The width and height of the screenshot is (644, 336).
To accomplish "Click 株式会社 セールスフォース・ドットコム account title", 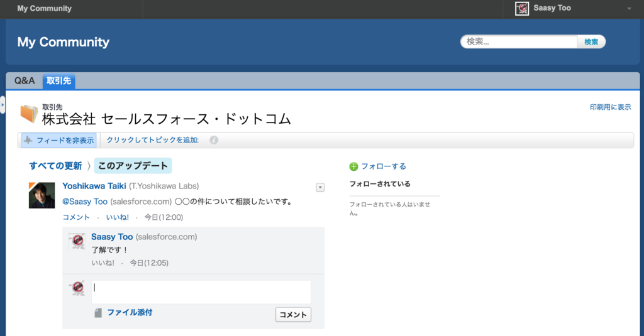I will click(166, 119).
